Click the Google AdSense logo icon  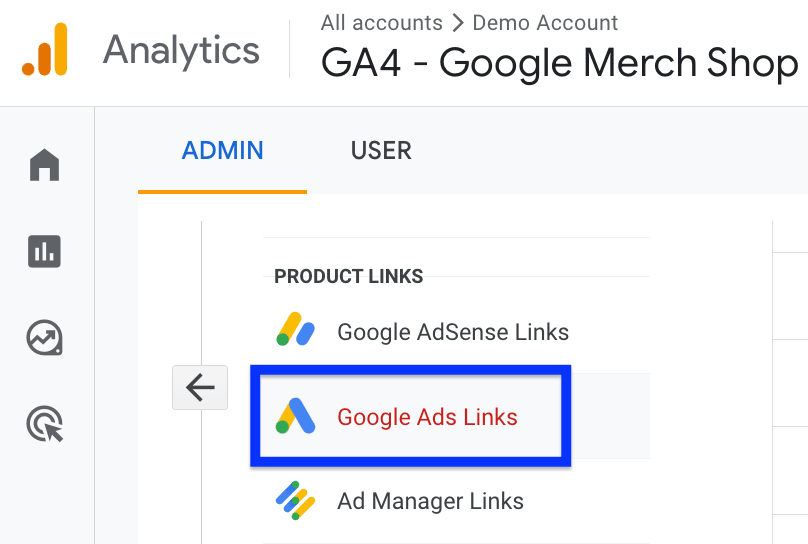pyautogui.click(x=296, y=331)
